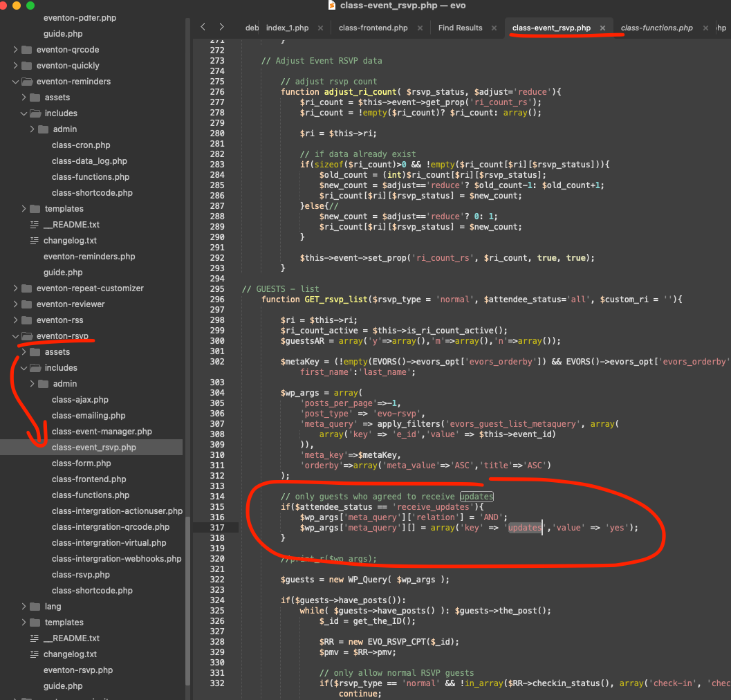The image size is (731, 700).
Task: Open class-rsvp.php in the sidebar
Action: (81, 575)
